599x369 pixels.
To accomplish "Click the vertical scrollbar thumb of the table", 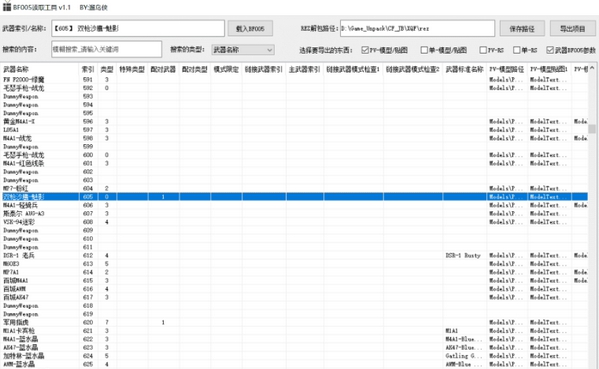I will (592, 129).
